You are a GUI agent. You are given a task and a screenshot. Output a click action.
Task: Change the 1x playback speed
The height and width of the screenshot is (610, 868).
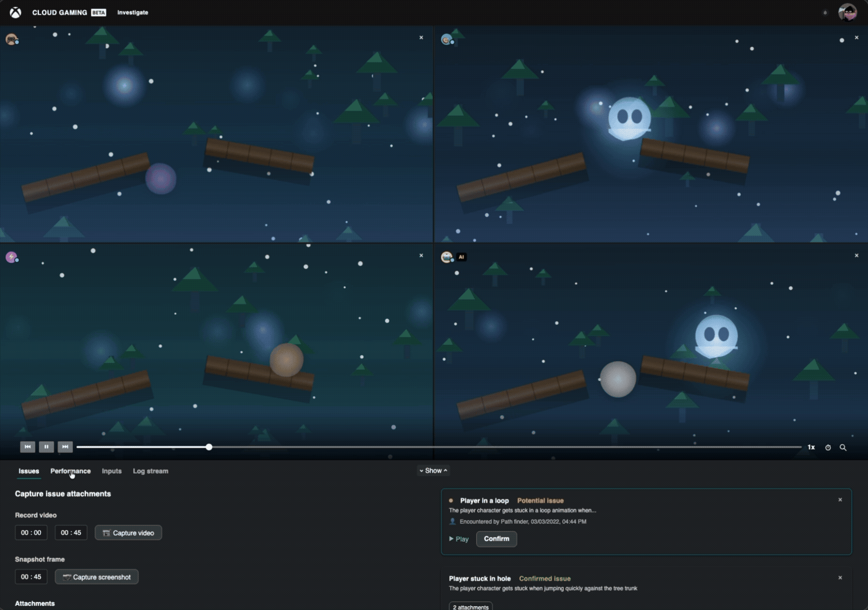pos(811,448)
